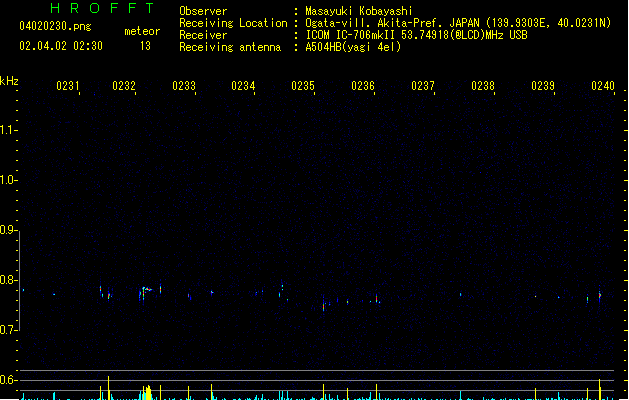Click the 1.0 kHz axis label

pos(7,180)
